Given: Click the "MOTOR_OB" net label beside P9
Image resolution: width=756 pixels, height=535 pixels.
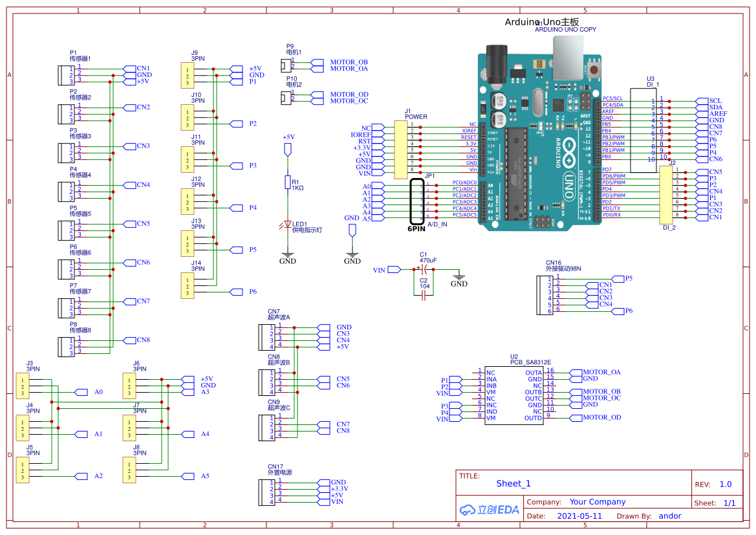Looking at the screenshot, I should click(349, 62).
